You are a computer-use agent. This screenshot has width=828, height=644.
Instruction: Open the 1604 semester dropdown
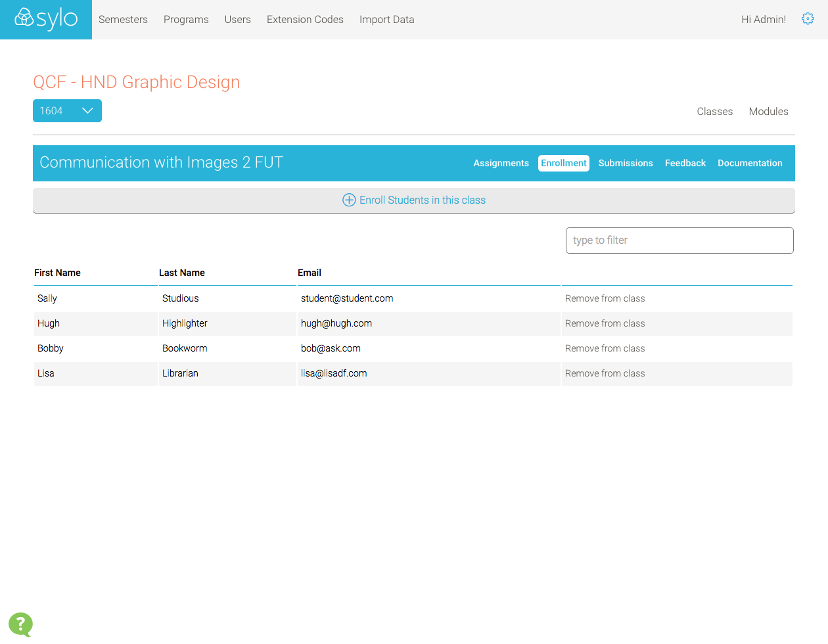67,110
